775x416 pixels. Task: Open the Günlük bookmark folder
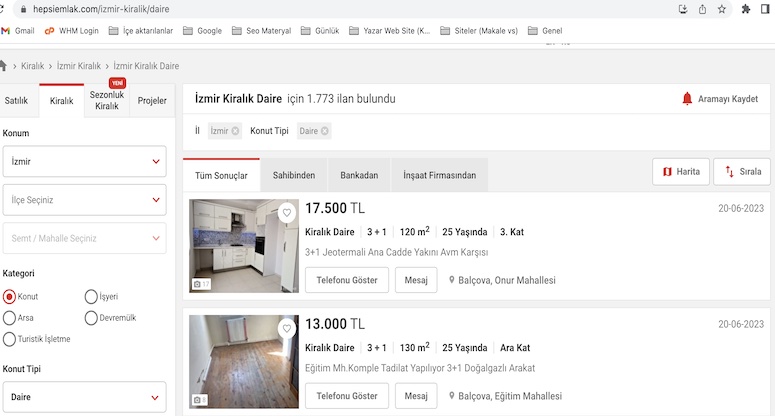pyautogui.click(x=320, y=31)
